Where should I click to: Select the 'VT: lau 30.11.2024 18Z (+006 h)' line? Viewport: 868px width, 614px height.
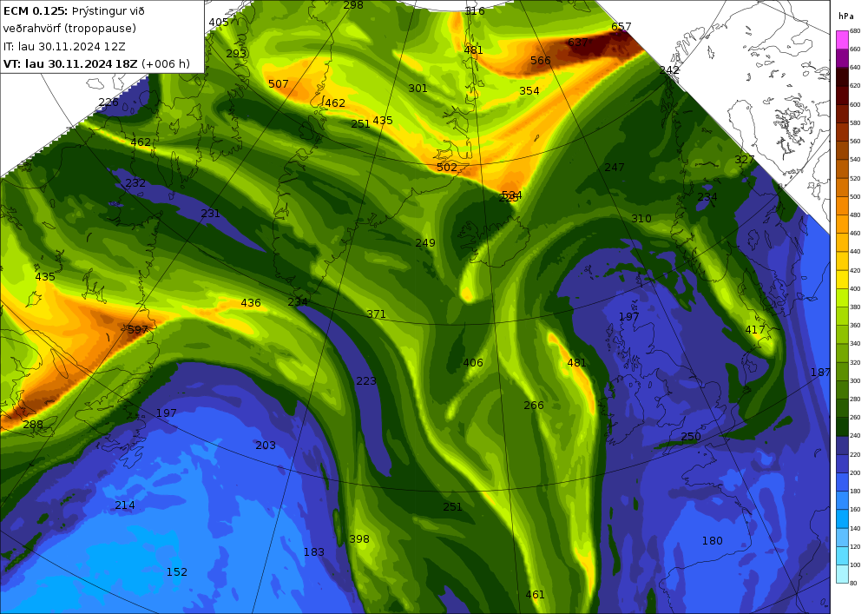click(x=96, y=63)
